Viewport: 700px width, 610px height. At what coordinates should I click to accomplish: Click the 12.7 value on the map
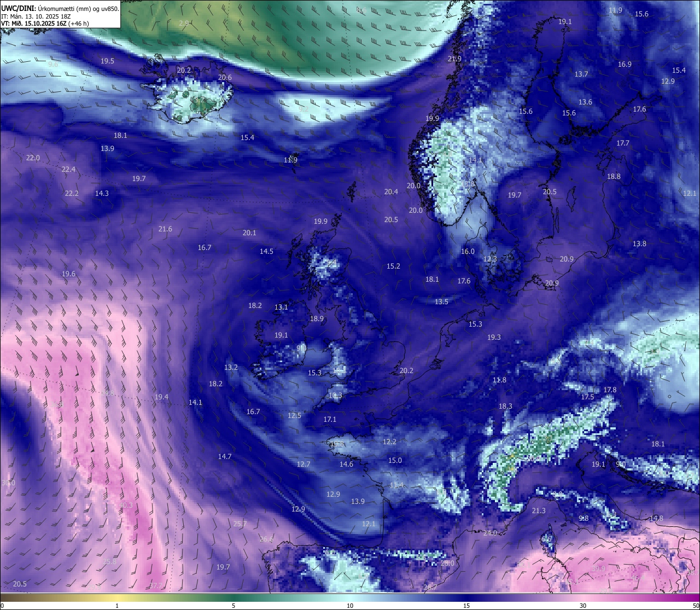pyautogui.click(x=304, y=464)
